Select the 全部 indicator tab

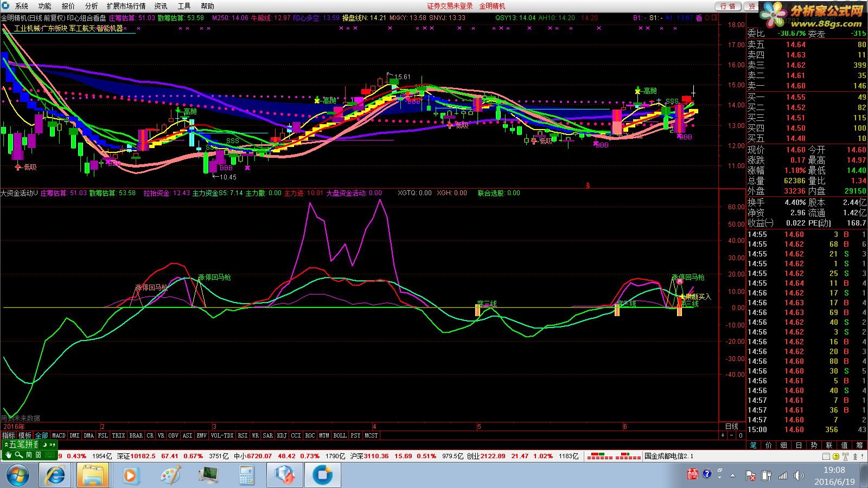(x=42, y=435)
